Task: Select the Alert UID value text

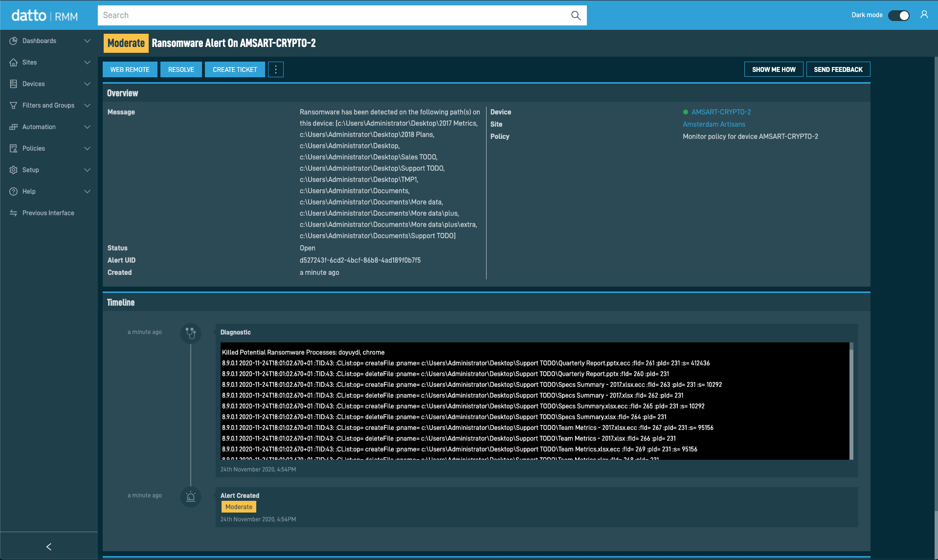Action: [360, 260]
